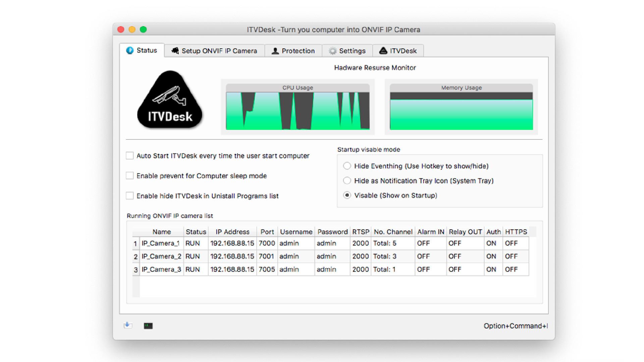
Task: Click row number 2 header
Action: pos(136,257)
